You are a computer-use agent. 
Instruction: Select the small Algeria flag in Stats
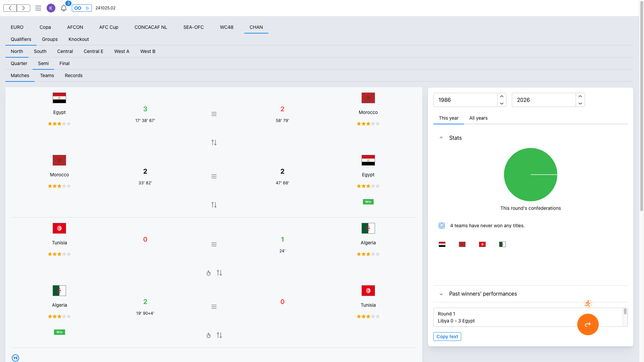(x=502, y=244)
